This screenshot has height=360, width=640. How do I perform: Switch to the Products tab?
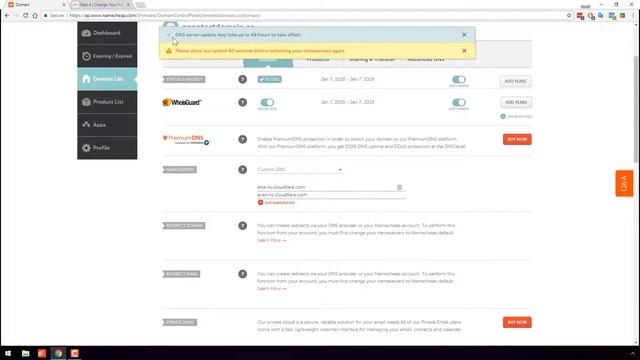(318, 60)
